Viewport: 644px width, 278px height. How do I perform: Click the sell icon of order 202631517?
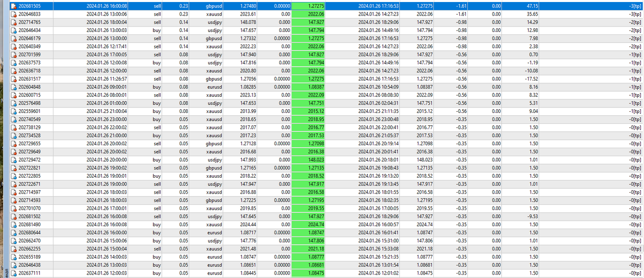(13, 79)
